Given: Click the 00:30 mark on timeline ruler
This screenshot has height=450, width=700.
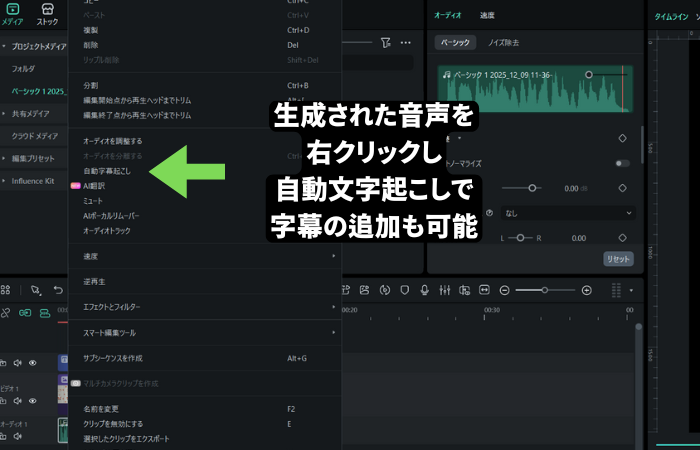Looking at the screenshot, I should point(492,310).
